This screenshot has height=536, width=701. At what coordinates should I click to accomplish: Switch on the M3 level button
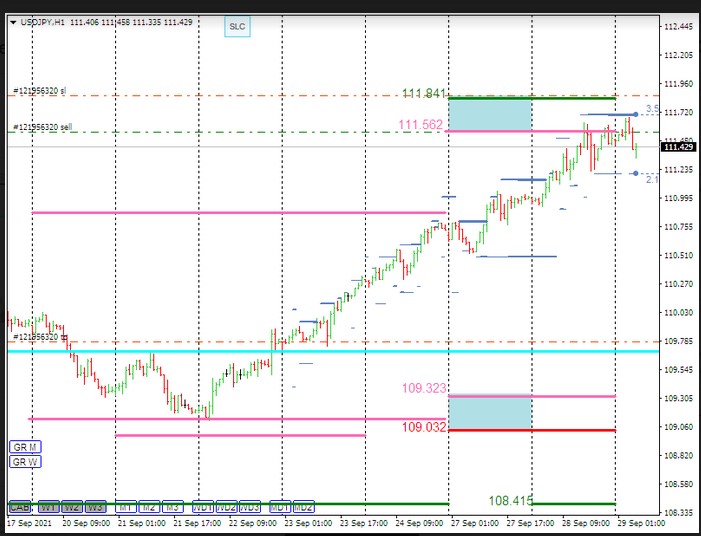click(172, 507)
